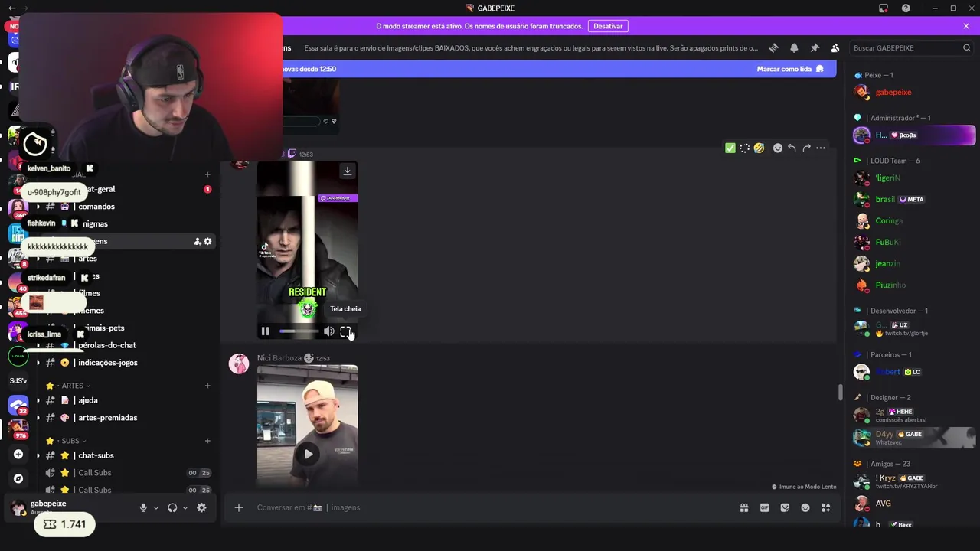980x551 pixels.
Task: Open the imagens channel invite icon
Action: [x=197, y=241]
